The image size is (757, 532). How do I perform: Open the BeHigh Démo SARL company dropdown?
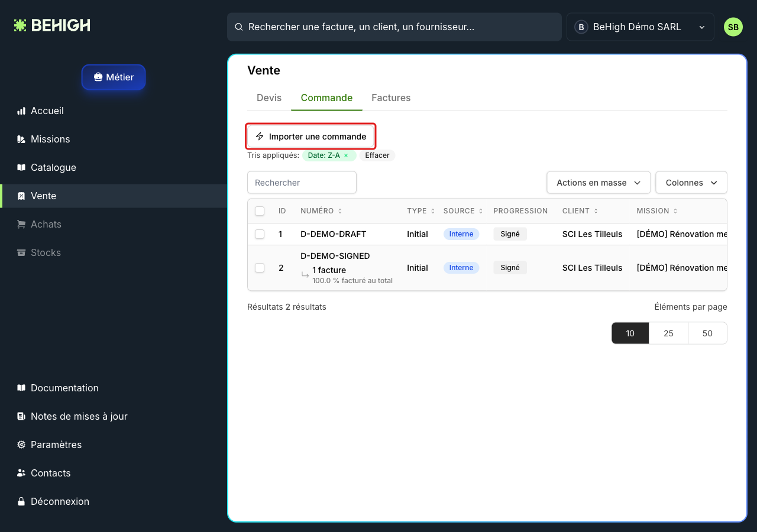(x=640, y=27)
